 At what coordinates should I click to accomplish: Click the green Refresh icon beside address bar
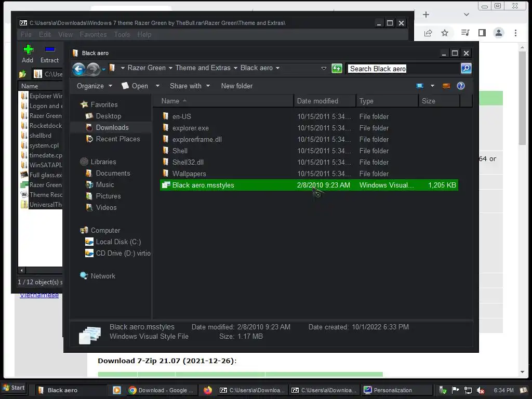point(337,69)
